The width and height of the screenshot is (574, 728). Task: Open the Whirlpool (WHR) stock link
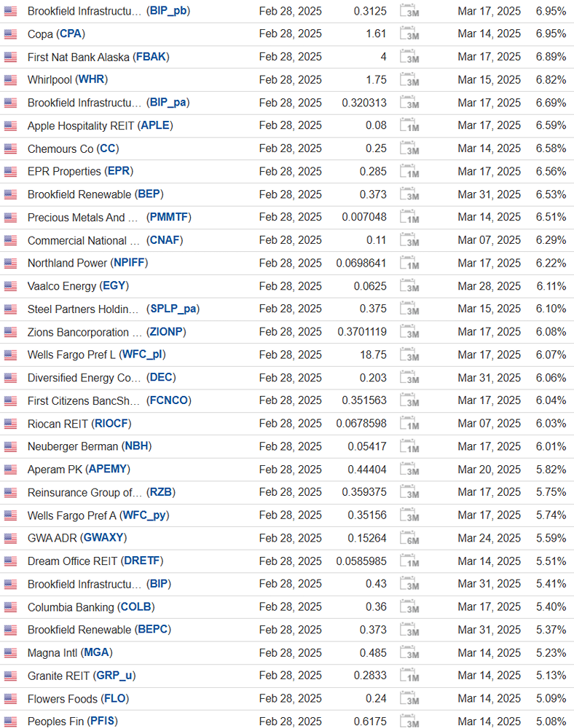68,80
